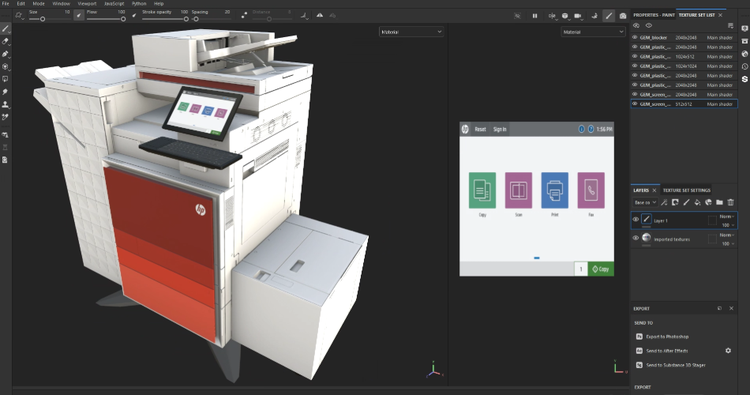Open the Python menu
The height and width of the screenshot is (395, 750).
[139, 3]
